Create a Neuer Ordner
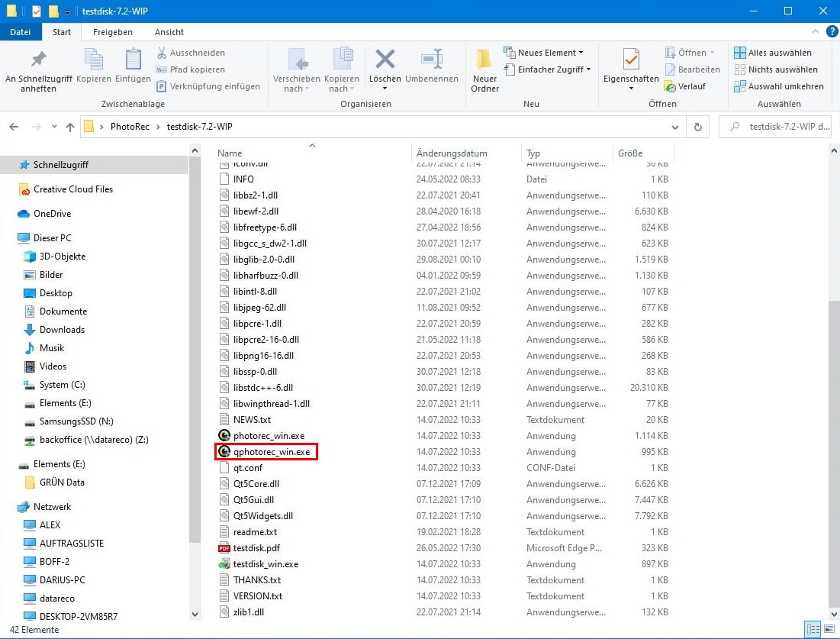Image resolution: width=840 pixels, height=639 pixels. tap(484, 70)
